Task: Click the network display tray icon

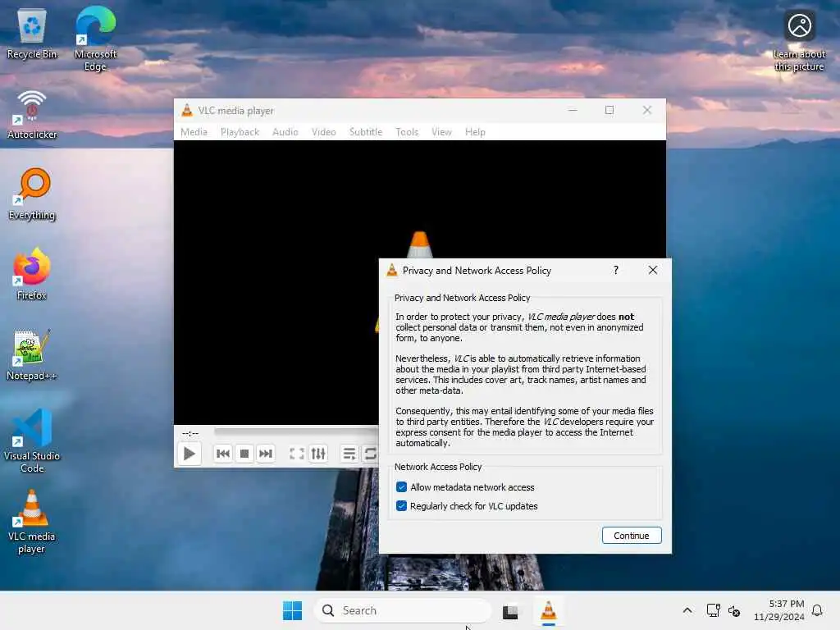Action: [713, 610]
